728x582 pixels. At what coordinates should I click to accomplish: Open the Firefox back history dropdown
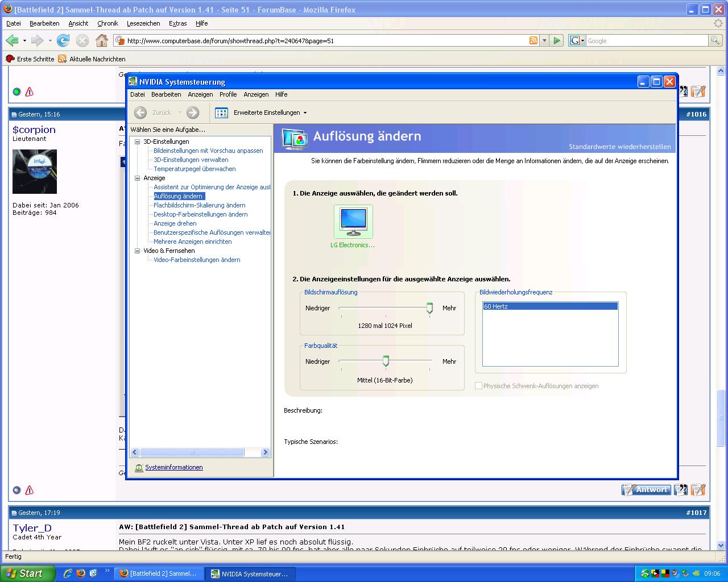tap(24, 40)
